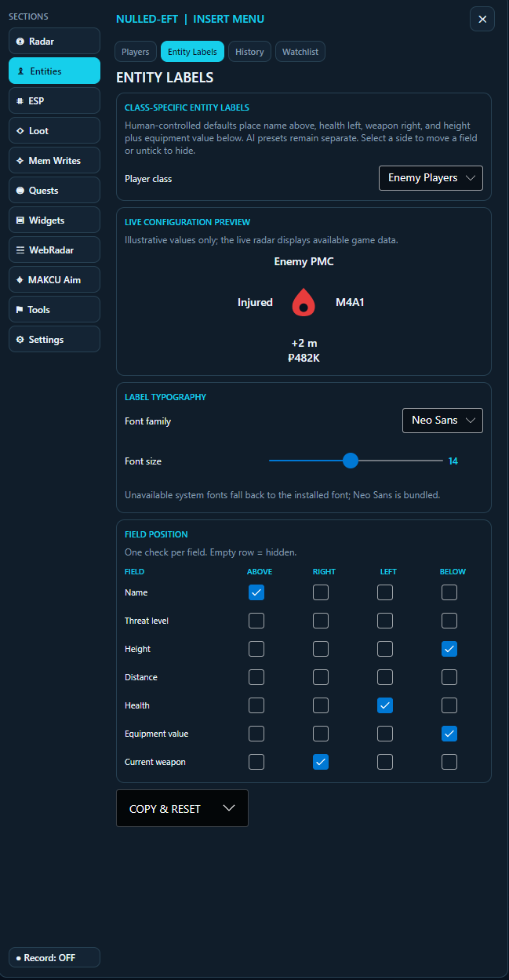Uncheck Height in the BELOW column
The width and height of the screenshot is (509, 980).
[449, 649]
